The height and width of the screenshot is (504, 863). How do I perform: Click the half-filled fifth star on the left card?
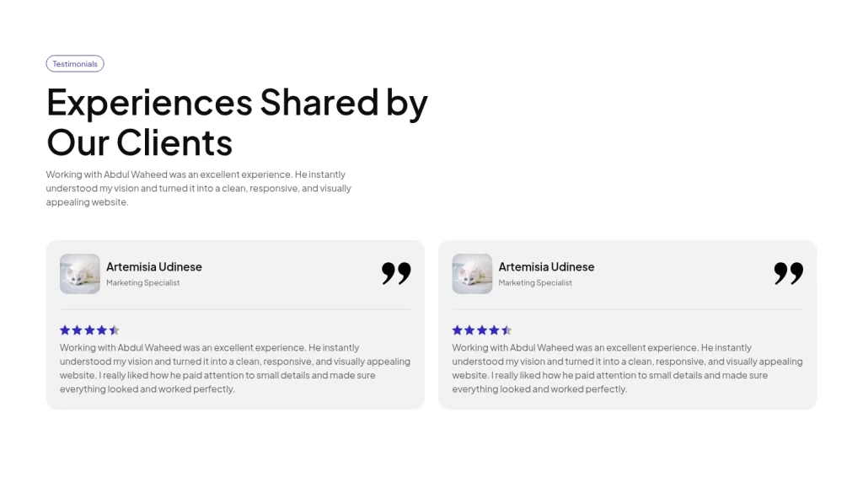114,330
